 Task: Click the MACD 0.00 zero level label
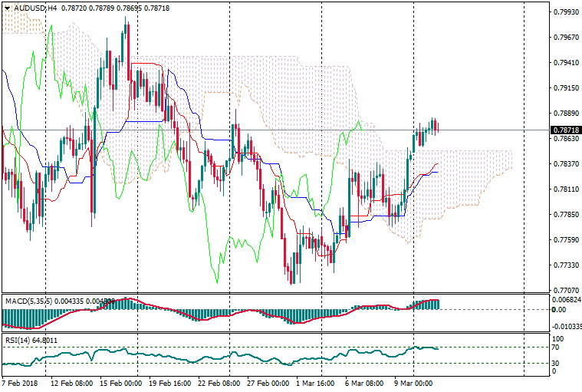pyautogui.click(x=559, y=310)
